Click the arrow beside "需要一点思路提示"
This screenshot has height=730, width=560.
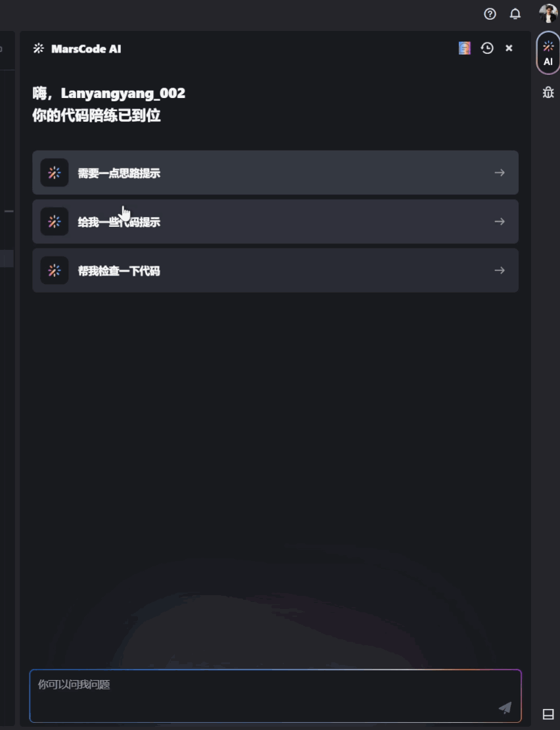pos(500,173)
